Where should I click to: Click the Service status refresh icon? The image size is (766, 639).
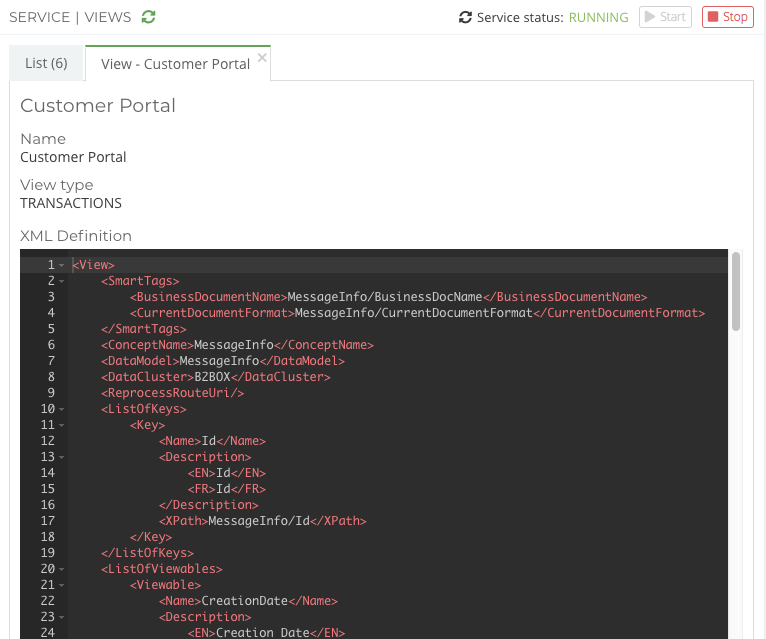[x=465, y=17]
